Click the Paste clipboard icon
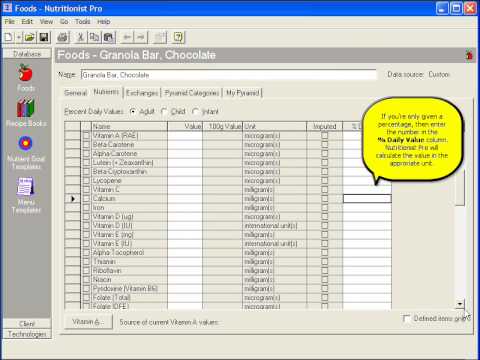The height and width of the screenshot is (360, 480). pos(109,37)
